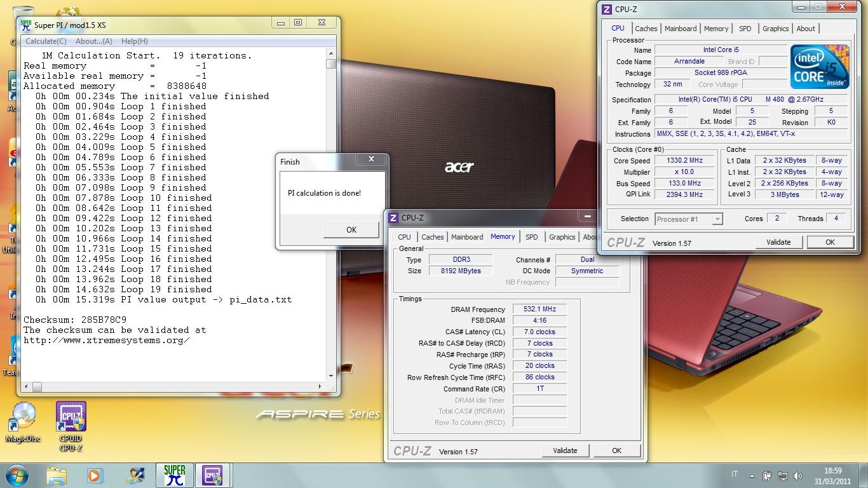The height and width of the screenshot is (488, 868).
Task: Switch to Caches tab in CPU-Z CPU window
Action: [646, 29]
